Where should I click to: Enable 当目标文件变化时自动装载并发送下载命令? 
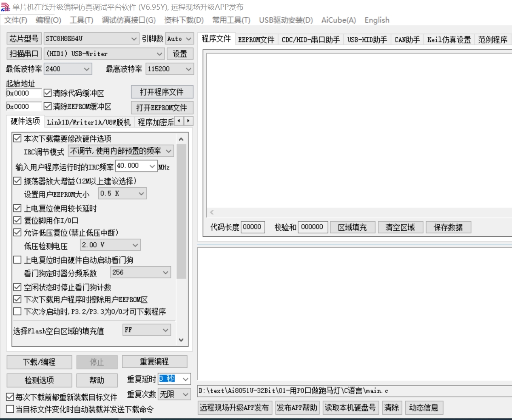tap(10, 409)
